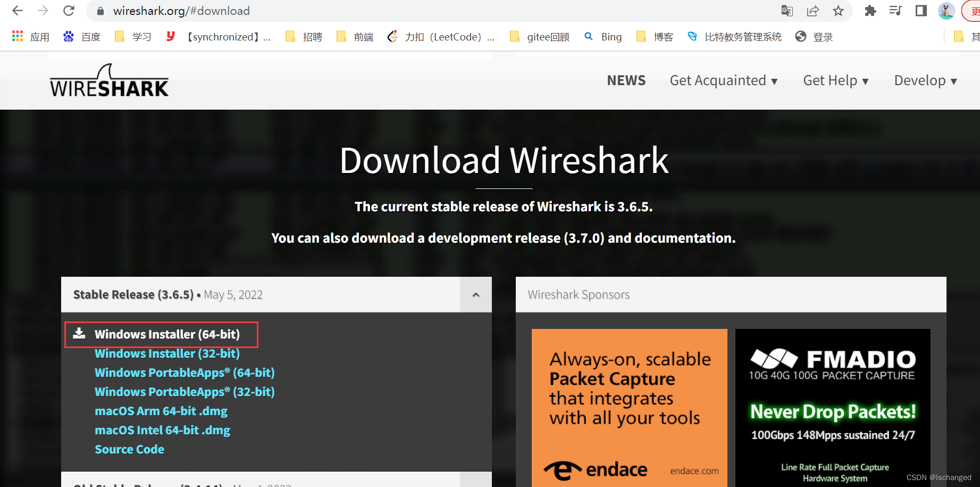
Task: Go back with the browser back arrow
Action: 18,11
